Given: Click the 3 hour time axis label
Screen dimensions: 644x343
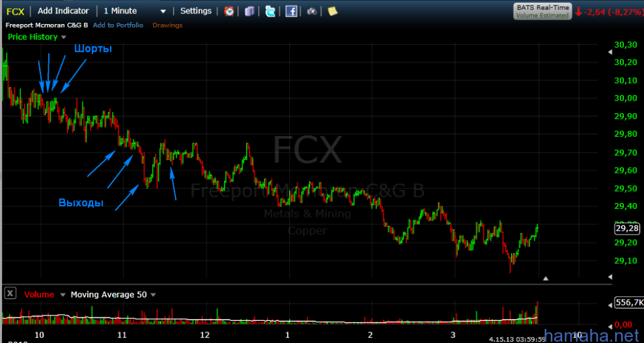Looking at the screenshot, I should click(x=453, y=334).
